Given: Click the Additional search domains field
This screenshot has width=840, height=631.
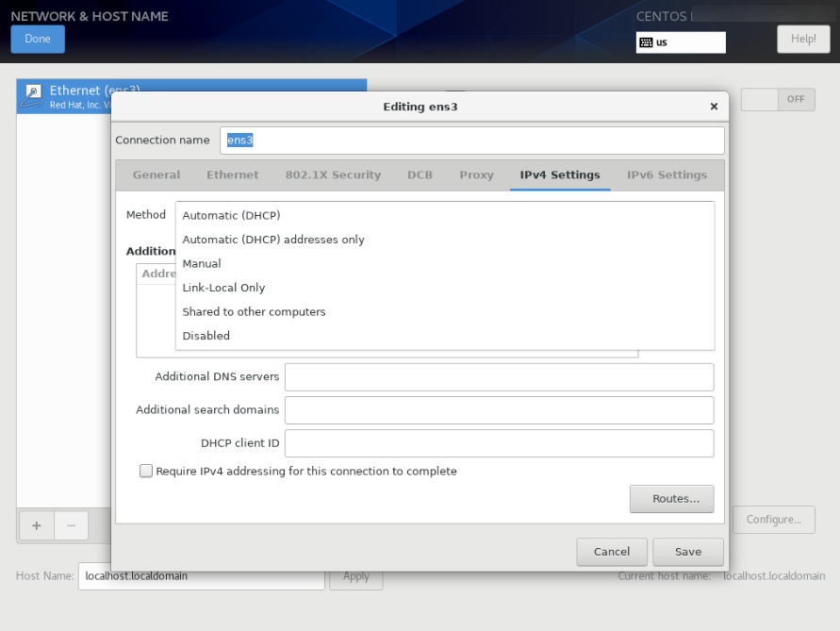Looking at the screenshot, I should pos(500,410).
